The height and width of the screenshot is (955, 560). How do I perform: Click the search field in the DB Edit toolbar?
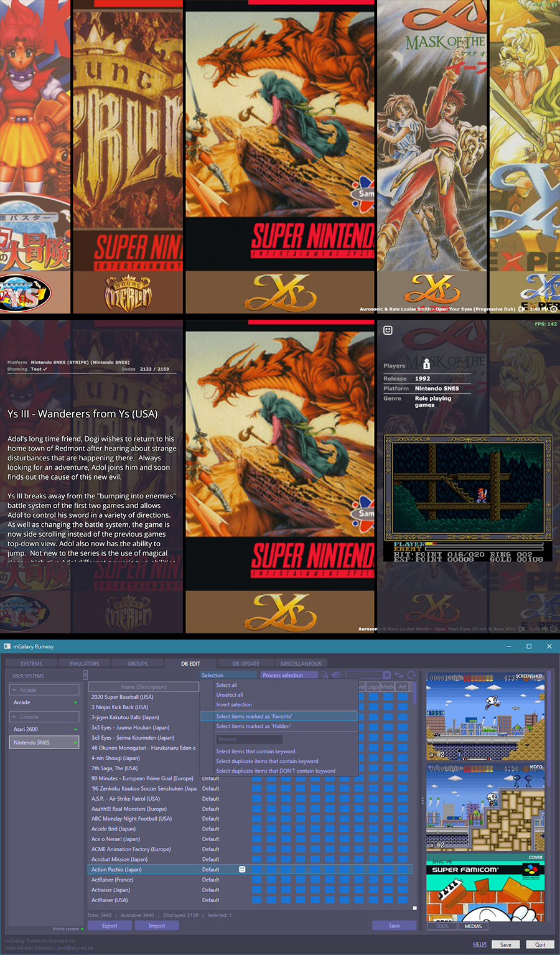point(364,675)
